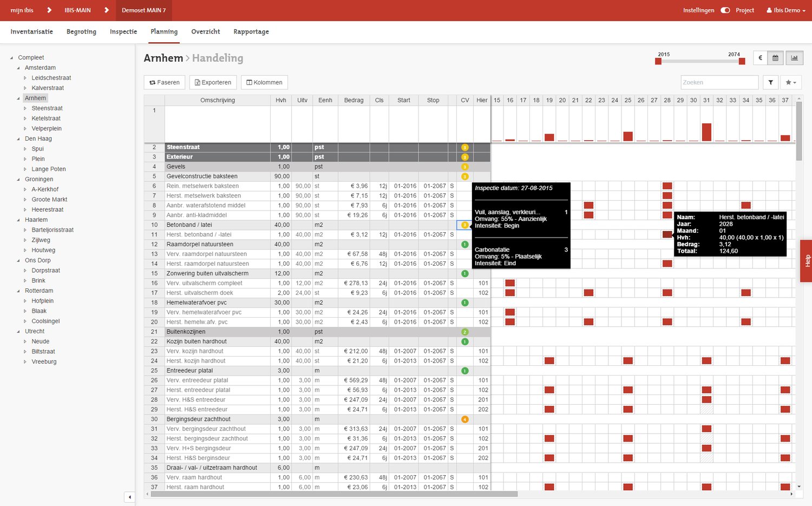This screenshot has height=506, width=812.
Task: Collapse the left sidebar panel arrow
Action: point(129,497)
